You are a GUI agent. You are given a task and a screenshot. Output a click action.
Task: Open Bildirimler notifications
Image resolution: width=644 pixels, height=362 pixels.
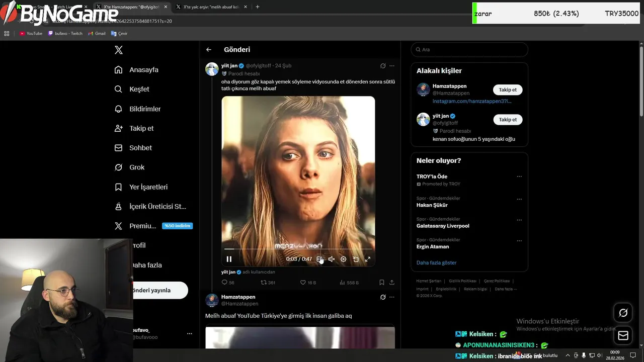[x=137, y=109]
